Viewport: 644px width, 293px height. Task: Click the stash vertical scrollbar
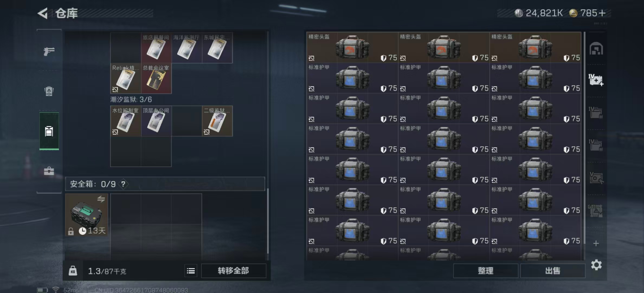(584, 138)
